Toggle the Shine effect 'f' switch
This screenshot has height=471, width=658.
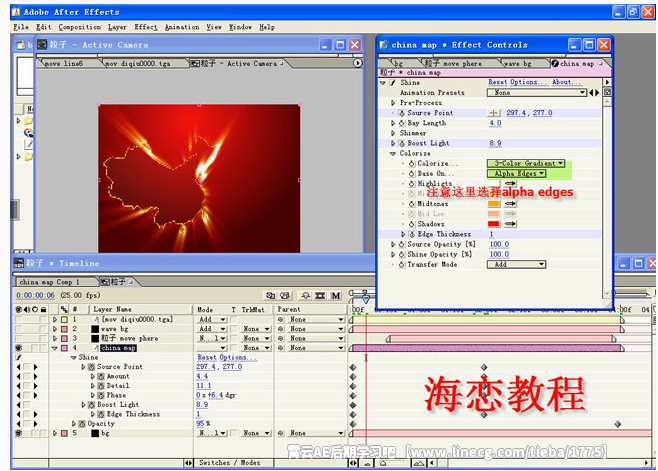click(393, 83)
